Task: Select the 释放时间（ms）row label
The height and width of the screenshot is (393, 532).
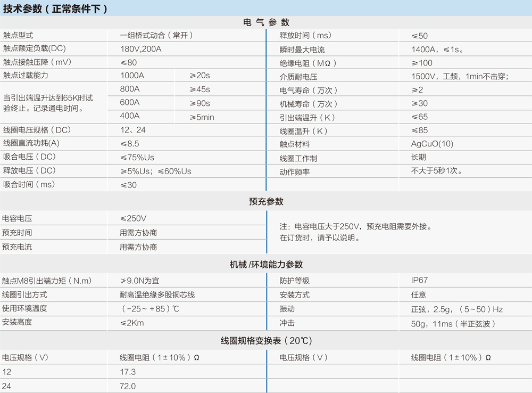Action: 303,36
